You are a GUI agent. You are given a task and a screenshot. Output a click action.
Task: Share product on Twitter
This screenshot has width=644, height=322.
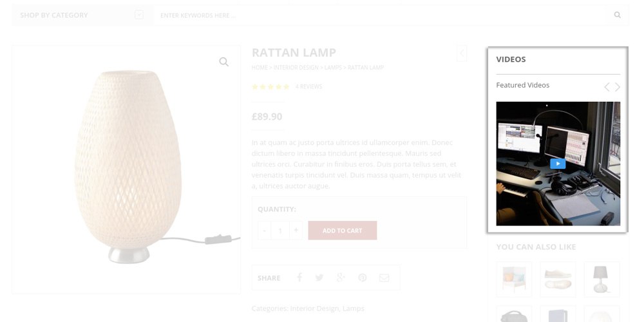click(319, 278)
